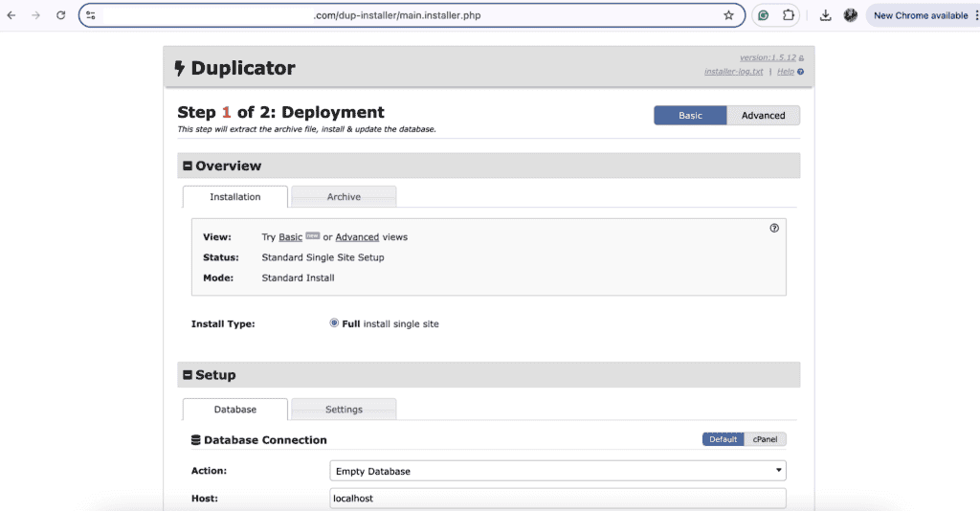Switch to Advanced mode button
The height and width of the screenshot is (511, 980).
(x=763, y=116)
